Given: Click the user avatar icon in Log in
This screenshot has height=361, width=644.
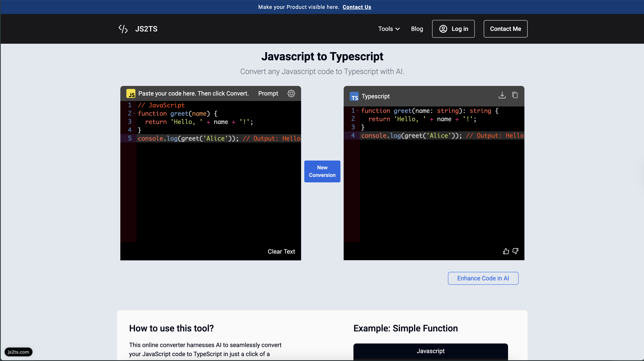Looking at the screenshot, I should [x=443, y=29].
